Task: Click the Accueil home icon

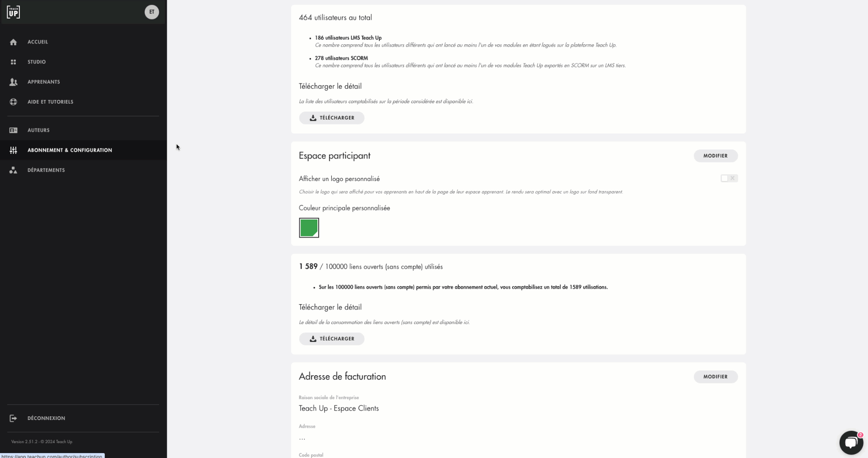Action: click(14, 42)
